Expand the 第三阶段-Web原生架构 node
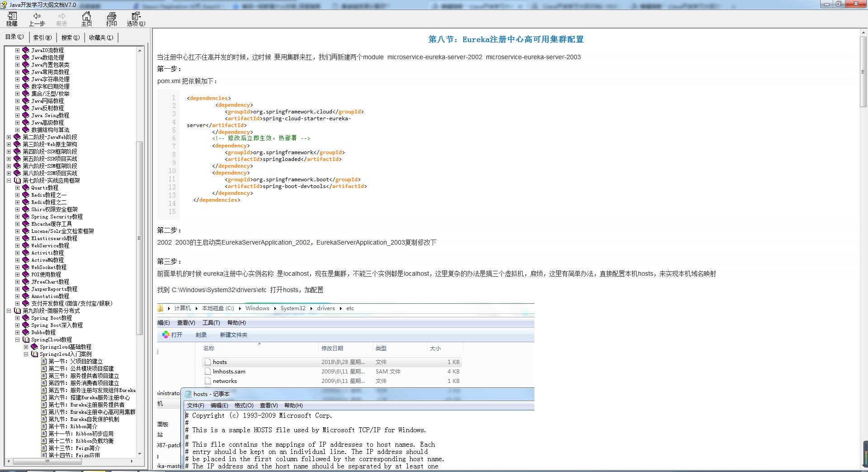The image size is (868, 472). coord(9,144)
